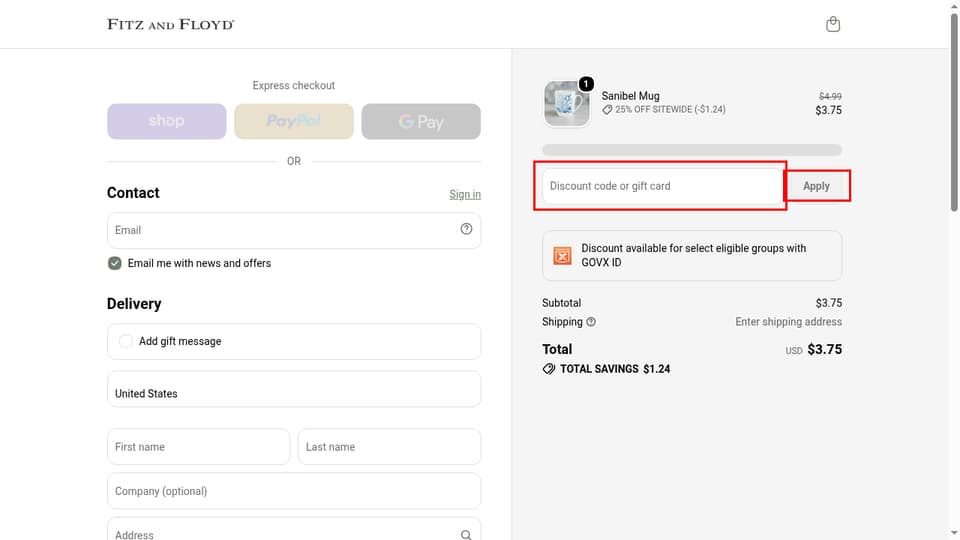
Task: Enable the Add gift message option
Action: click(x=126, y=341)
